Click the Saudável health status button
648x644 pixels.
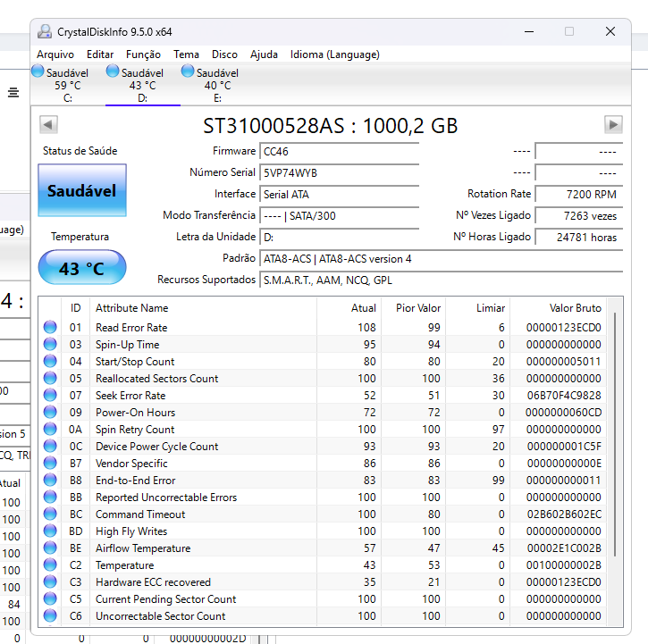point(82,190)
